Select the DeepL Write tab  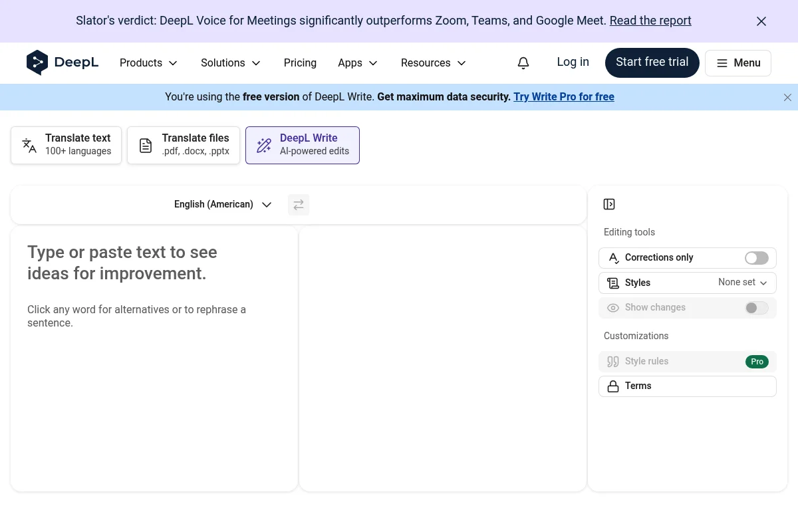click(x=303, y=145)
